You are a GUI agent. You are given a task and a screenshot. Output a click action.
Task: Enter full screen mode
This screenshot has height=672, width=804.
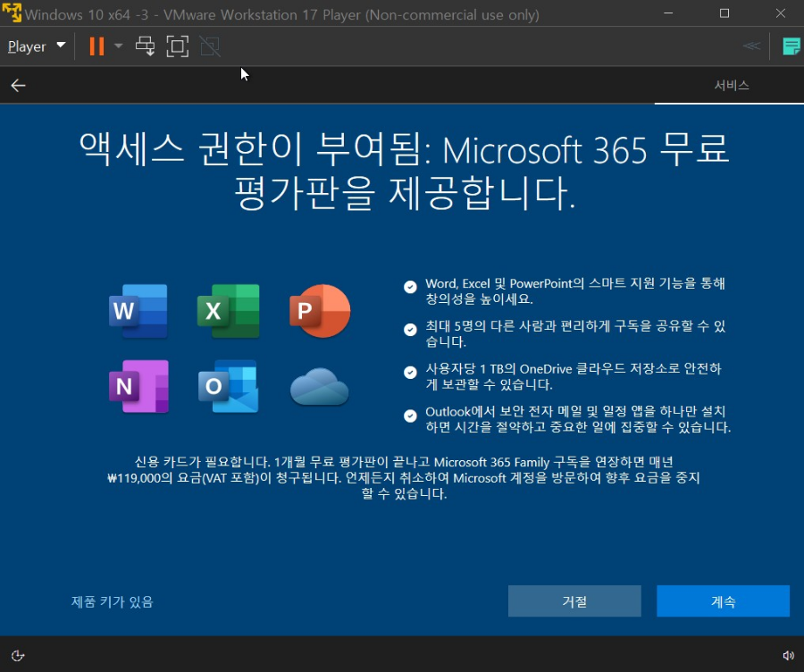coord(178,46)
